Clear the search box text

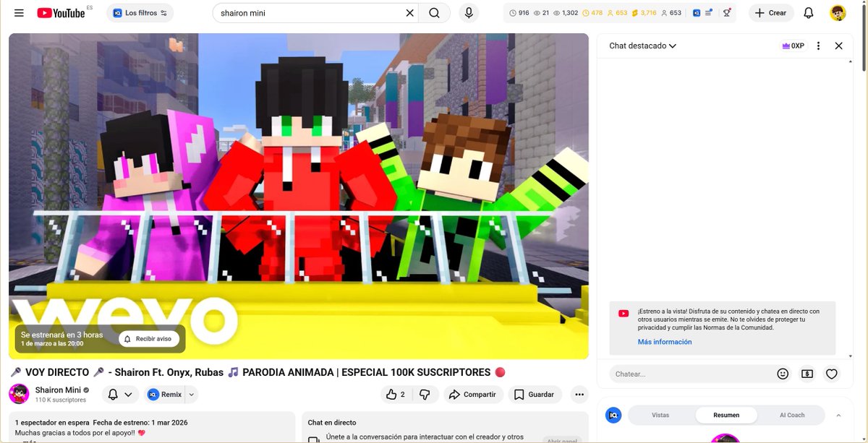pyautogui.click(x=409, y=13)
